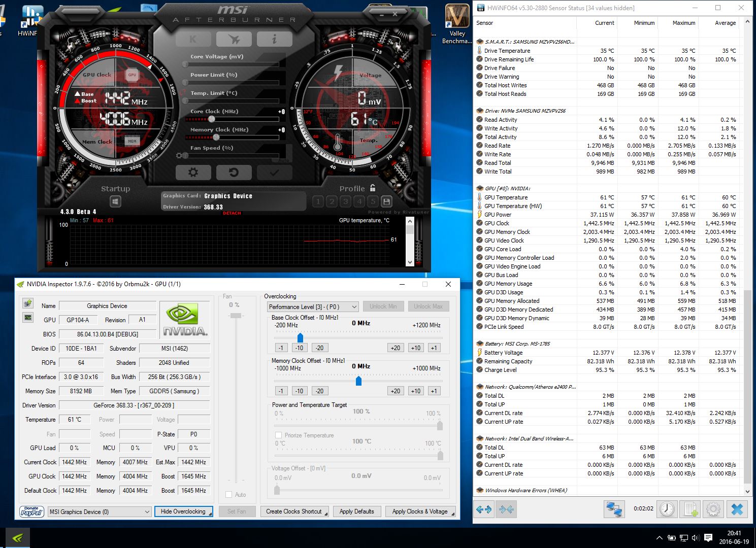
Task: Open MSI Afterburner settings gear
Action: click(x=193, y=173)
